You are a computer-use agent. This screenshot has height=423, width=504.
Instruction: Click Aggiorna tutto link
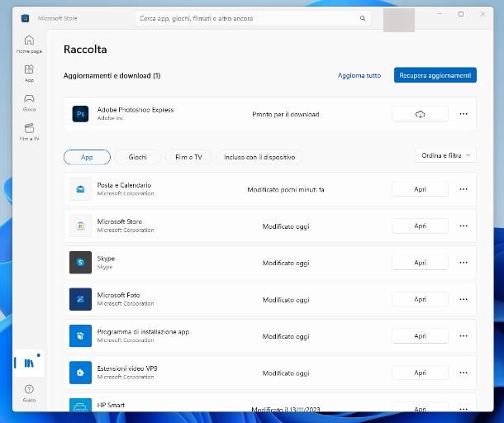click(x=359, y=75)
